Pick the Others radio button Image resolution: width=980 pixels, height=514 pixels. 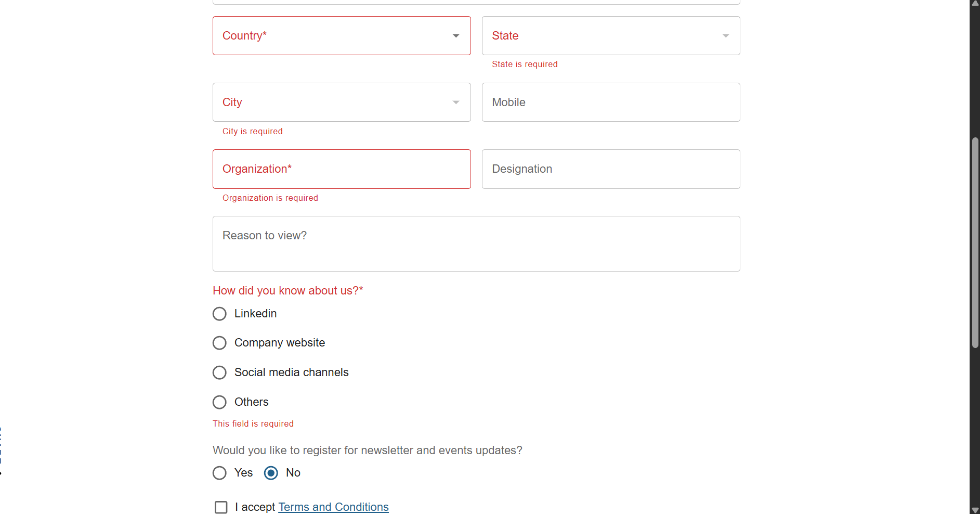click(219, 402)
